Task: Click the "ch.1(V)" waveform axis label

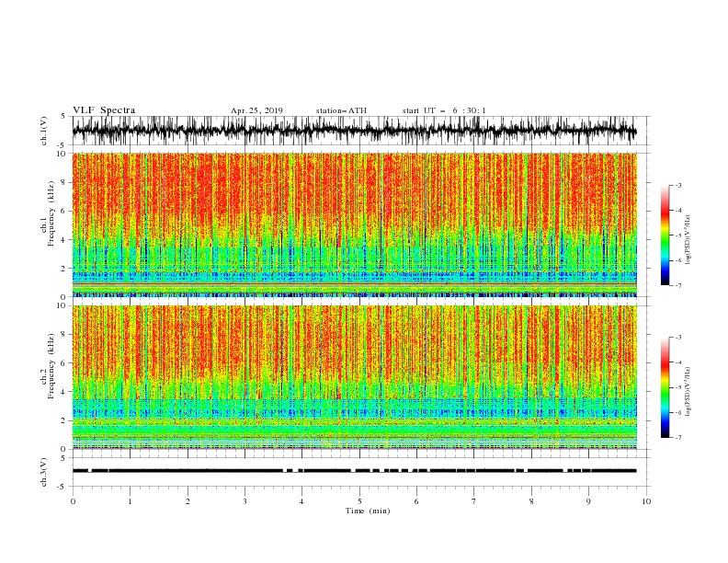Action: (x=44, y=131)
